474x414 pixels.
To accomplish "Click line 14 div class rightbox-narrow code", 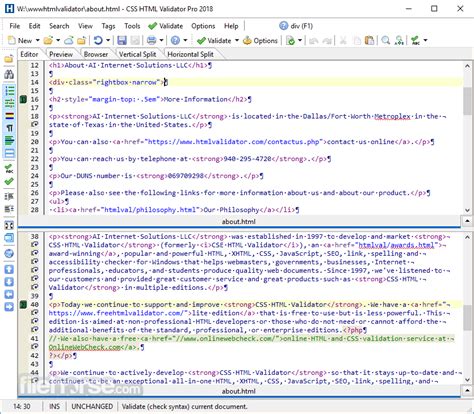I will click(107, 82).
